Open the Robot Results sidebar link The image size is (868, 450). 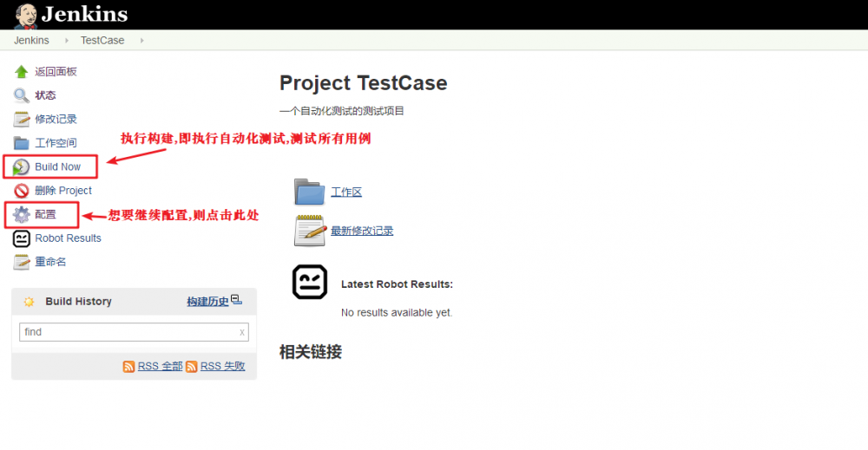point(68,238)
